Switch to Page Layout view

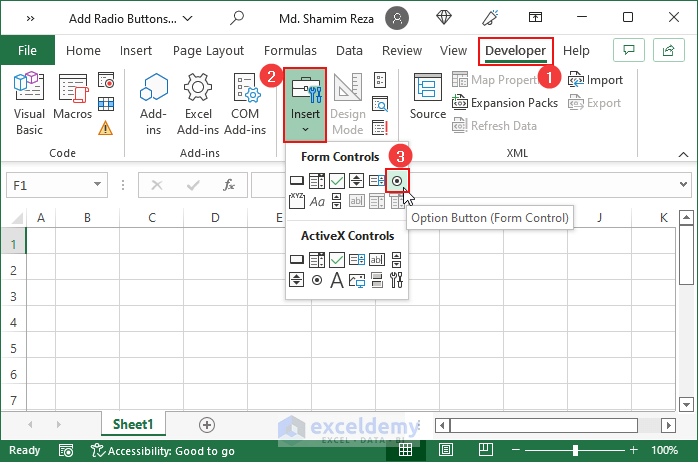click(x=446, y=450)
